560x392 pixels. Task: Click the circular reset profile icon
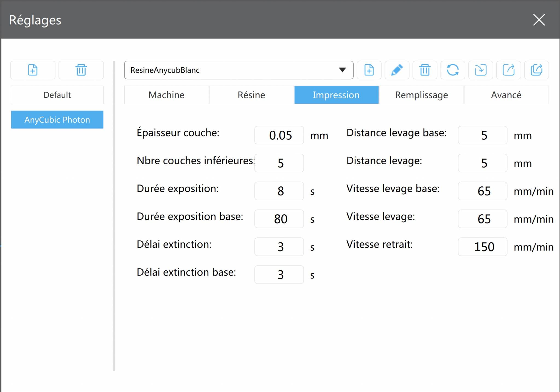453,70
